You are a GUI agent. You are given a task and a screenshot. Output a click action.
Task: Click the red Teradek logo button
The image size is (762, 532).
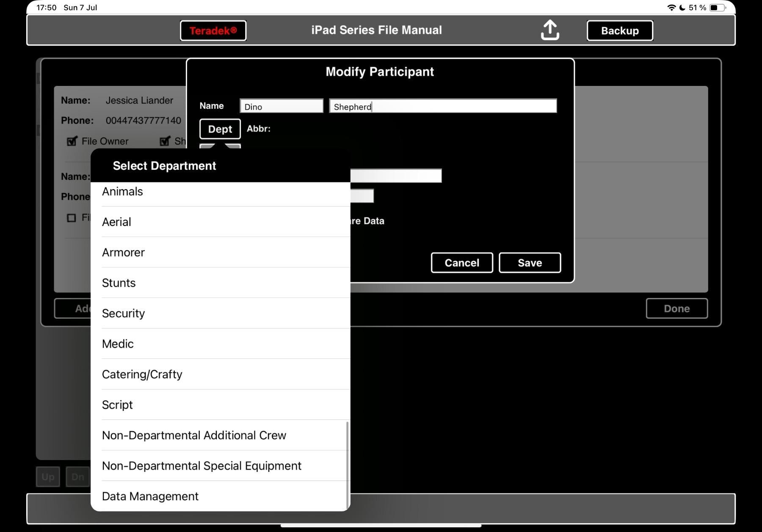(x=213, y=30)
